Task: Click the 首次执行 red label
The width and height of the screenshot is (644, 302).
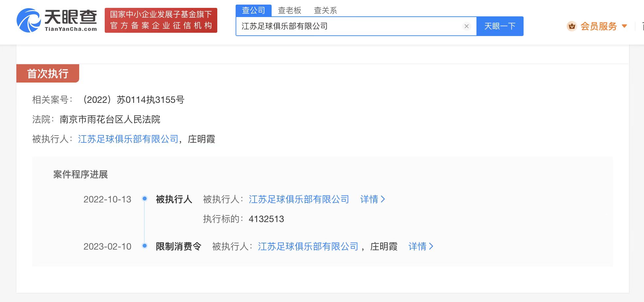Action: 48,73
